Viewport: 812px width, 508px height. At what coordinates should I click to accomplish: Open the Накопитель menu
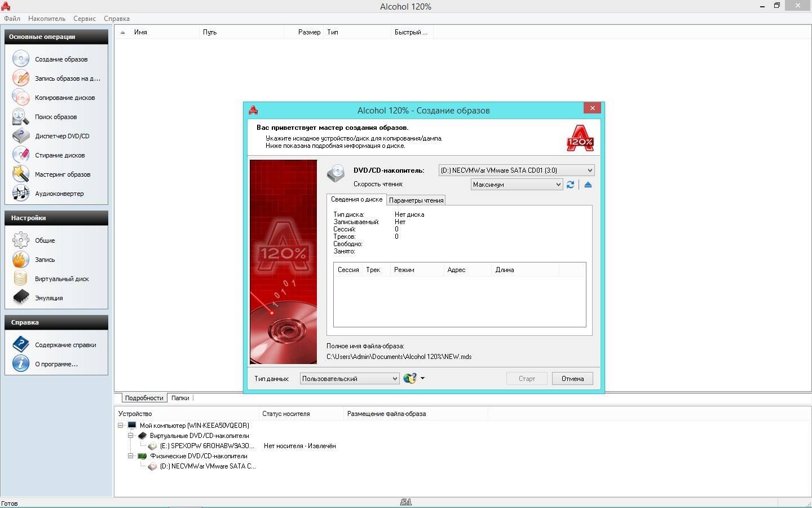(47, 18)
